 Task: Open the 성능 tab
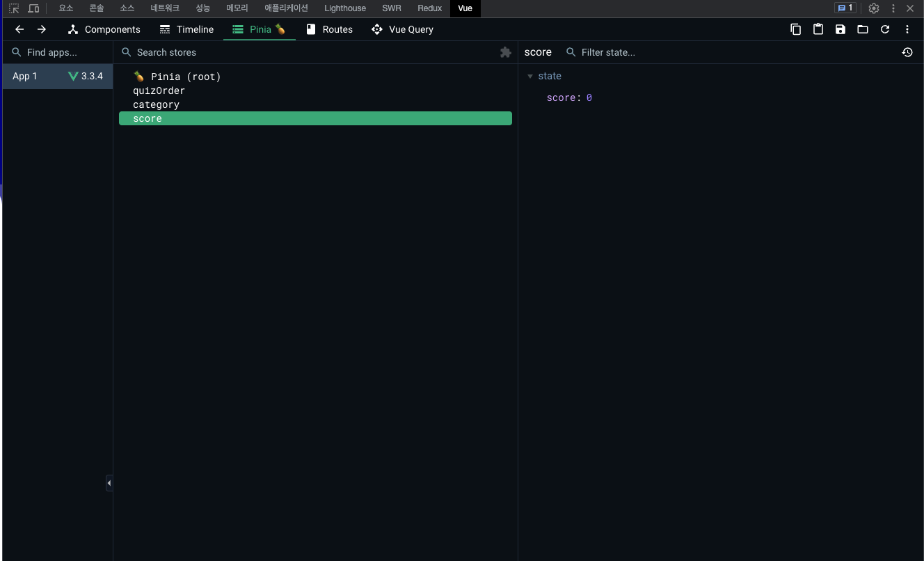pyautogui.click(x=202, y=8)
